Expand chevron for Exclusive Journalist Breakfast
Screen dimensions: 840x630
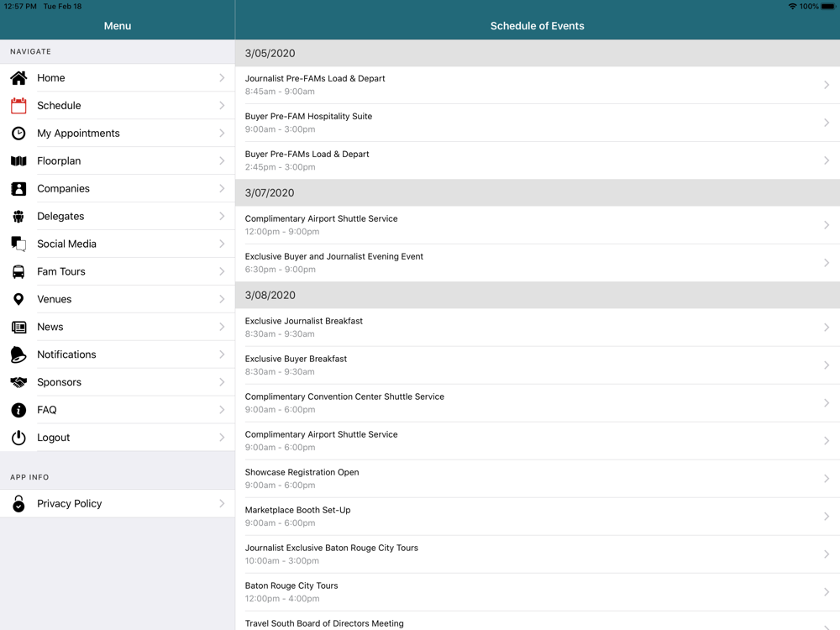pyautogui.click(x=827, y=328)
